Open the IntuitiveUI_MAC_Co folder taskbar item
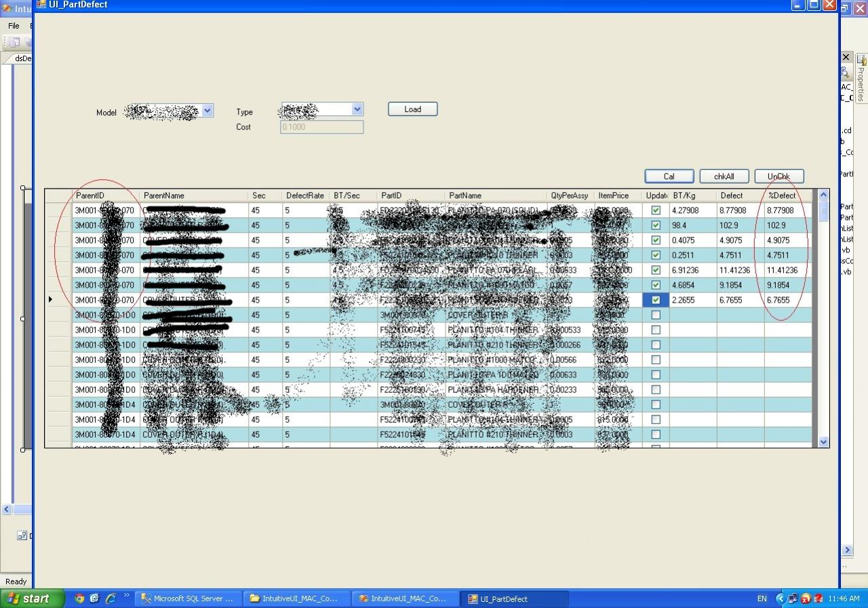This screenshot has height=608, width=868. (296, 598)
